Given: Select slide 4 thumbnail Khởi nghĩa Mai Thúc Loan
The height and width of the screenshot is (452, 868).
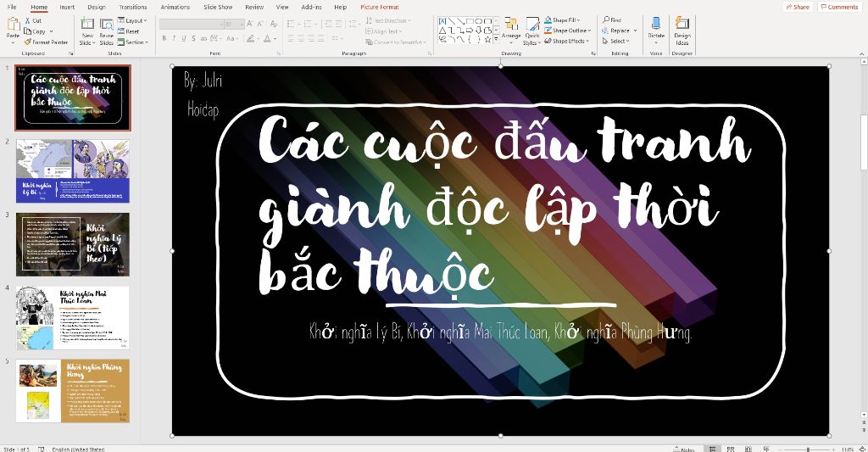Looking at the screenshot, I should [x=73, y=317].
